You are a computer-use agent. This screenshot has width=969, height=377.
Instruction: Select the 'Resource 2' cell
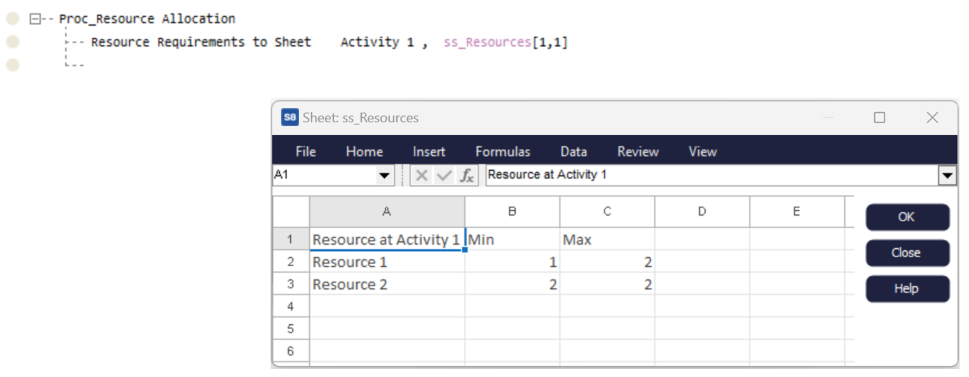[387, 284]
